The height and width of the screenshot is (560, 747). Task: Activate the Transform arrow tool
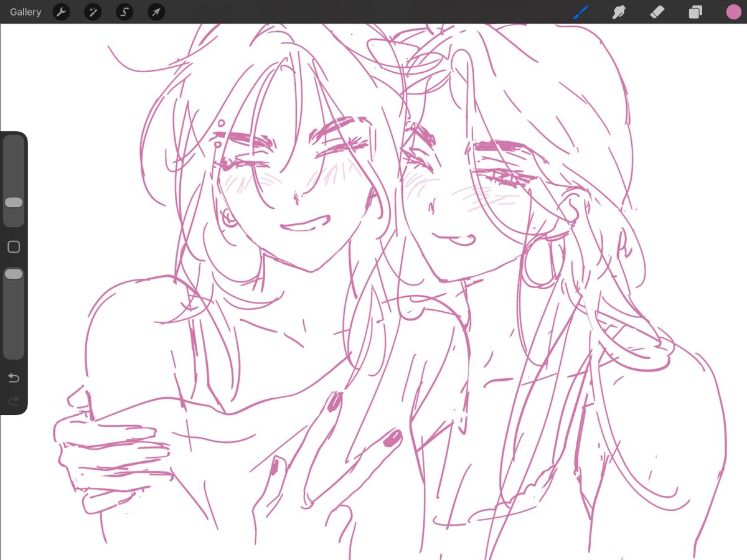click(156, 12)
